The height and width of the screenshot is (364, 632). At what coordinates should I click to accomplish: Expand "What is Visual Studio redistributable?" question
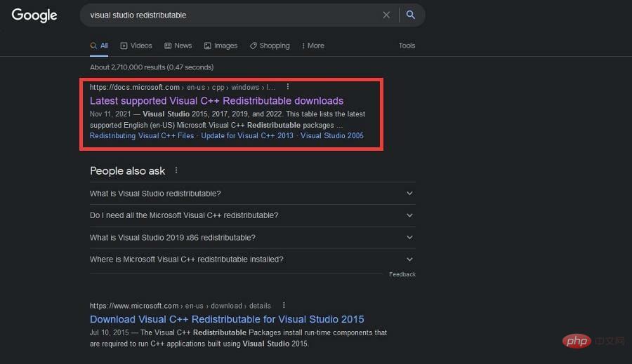point(252,194)
